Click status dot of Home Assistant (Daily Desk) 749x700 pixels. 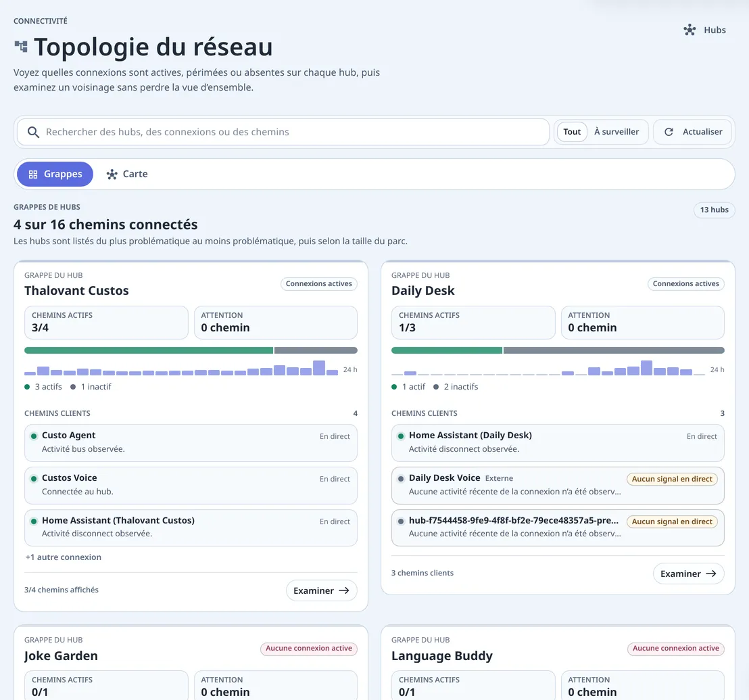coord(401,436)
